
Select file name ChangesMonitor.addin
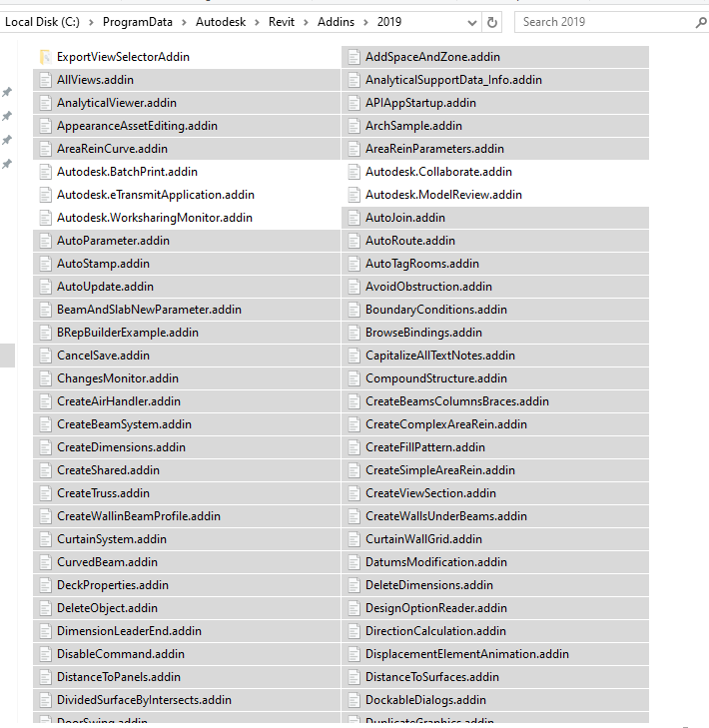118,378
